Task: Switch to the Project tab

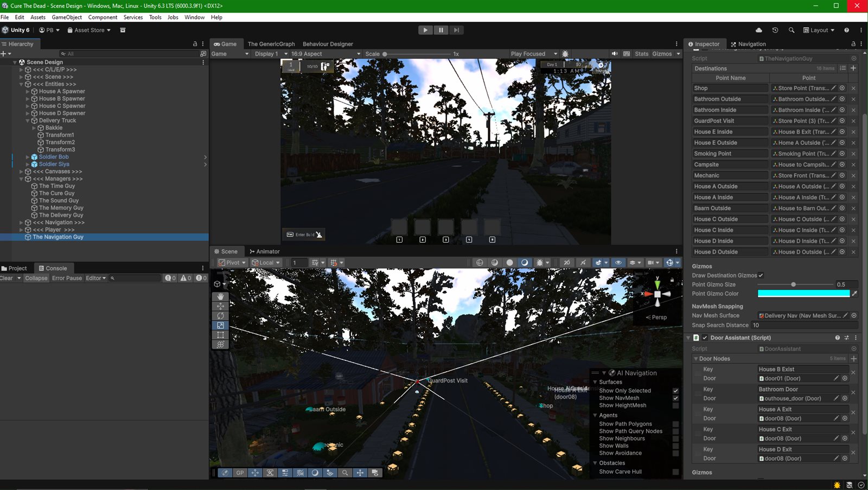Action: click(x=14, y=268)
